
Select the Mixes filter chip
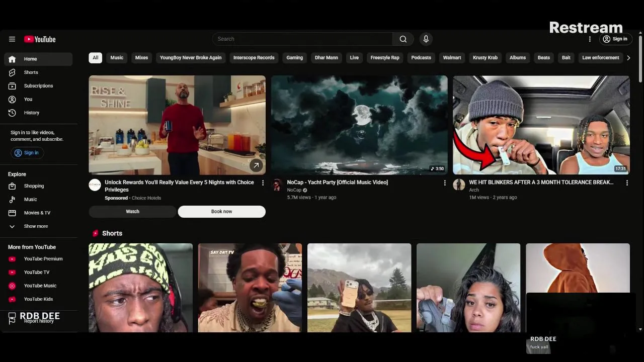141,58
